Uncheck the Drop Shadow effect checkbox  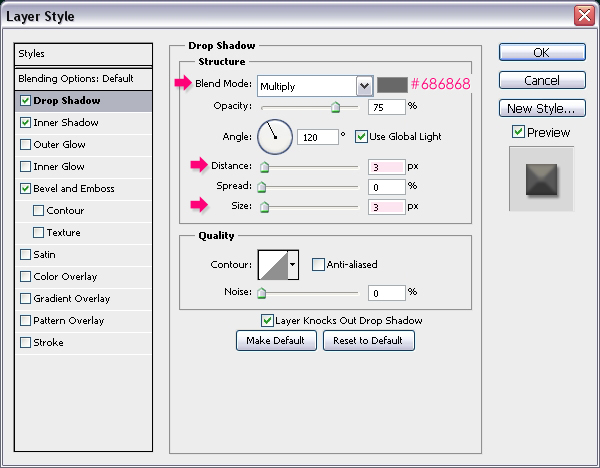click(x=25, y=100)
